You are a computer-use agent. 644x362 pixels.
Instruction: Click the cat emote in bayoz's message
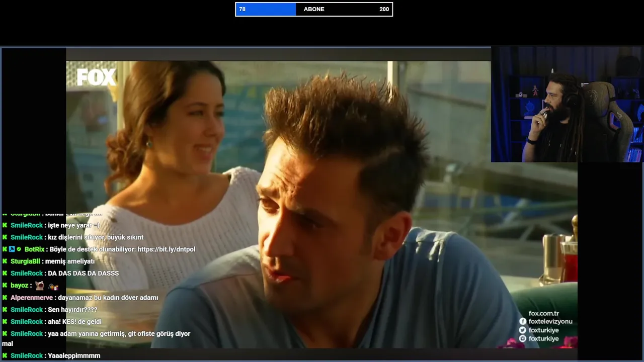[40, 286]
